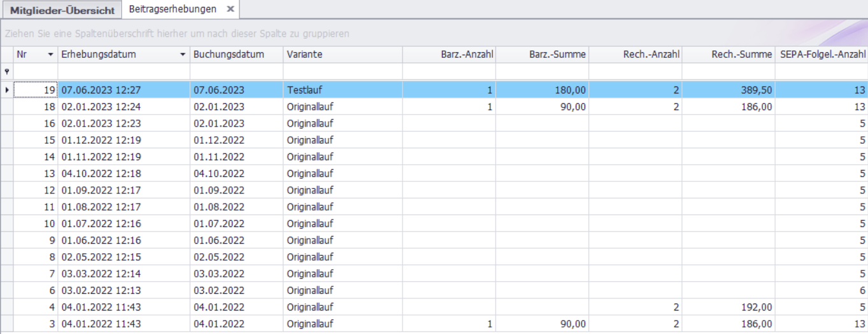The height and width of the screenshot is (334, 868).
Task: Select row with Erhebungsdatum 02.01.2023 12:24
Action: coord(101,107)
